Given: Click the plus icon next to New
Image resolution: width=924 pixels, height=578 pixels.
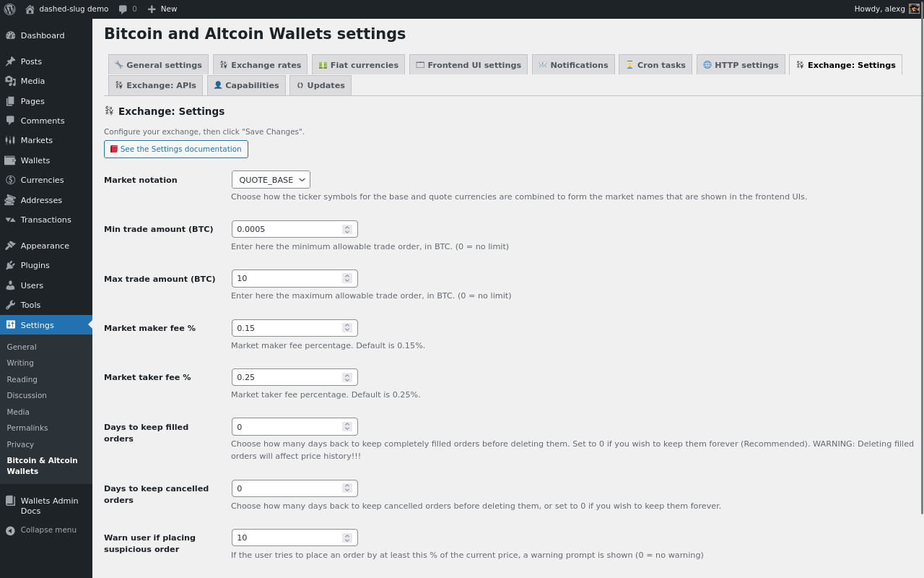Looking at the screenshot, I should [152, 9].
